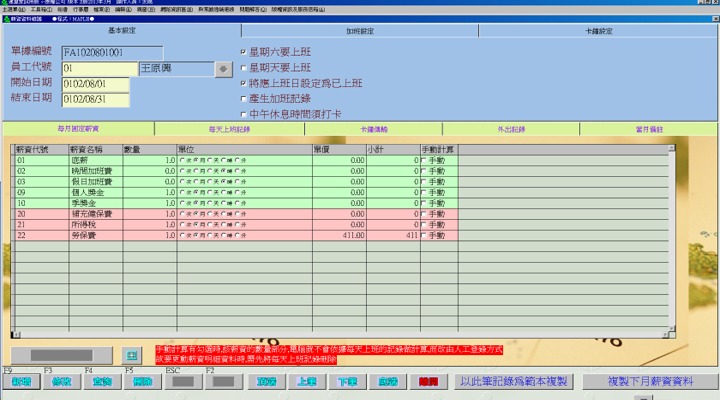Viewport: 720px width, 400px height.
Task: Click the red 離開 exit button
Action: (428, 382)
